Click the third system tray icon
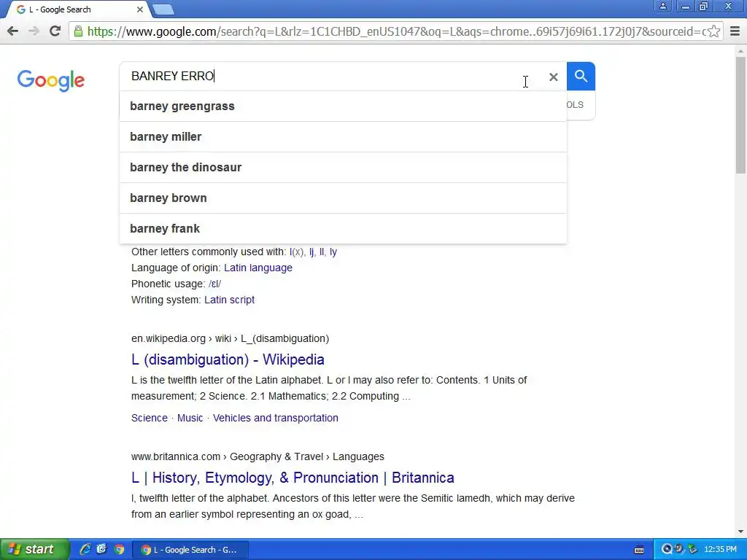Screen dimensions: 747x560 tap(692, 550)
